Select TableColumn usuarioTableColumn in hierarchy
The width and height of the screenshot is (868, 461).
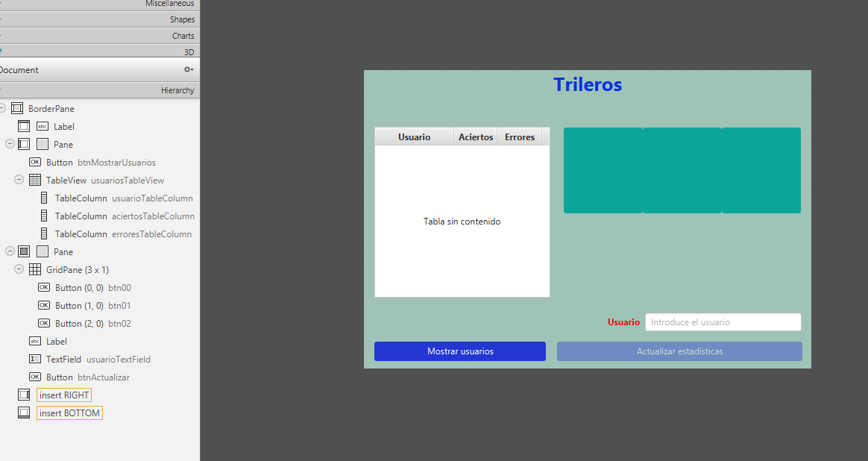(x=100, y=198)
